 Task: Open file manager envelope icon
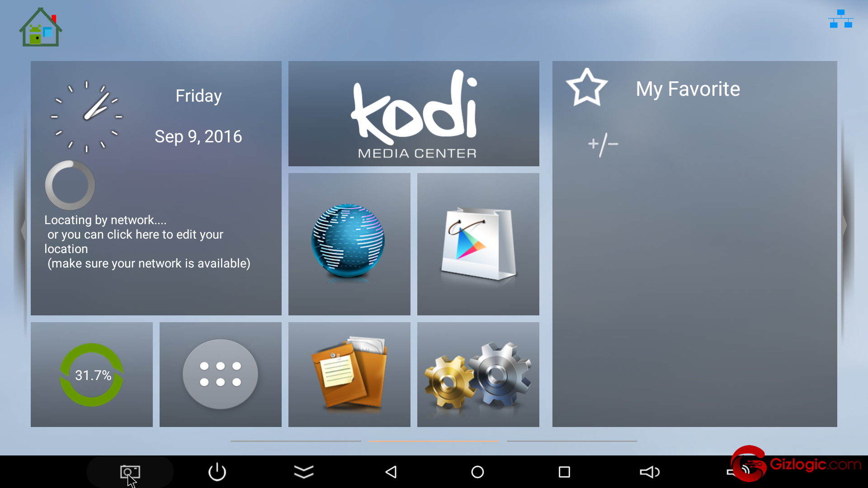tap(350, 374)
